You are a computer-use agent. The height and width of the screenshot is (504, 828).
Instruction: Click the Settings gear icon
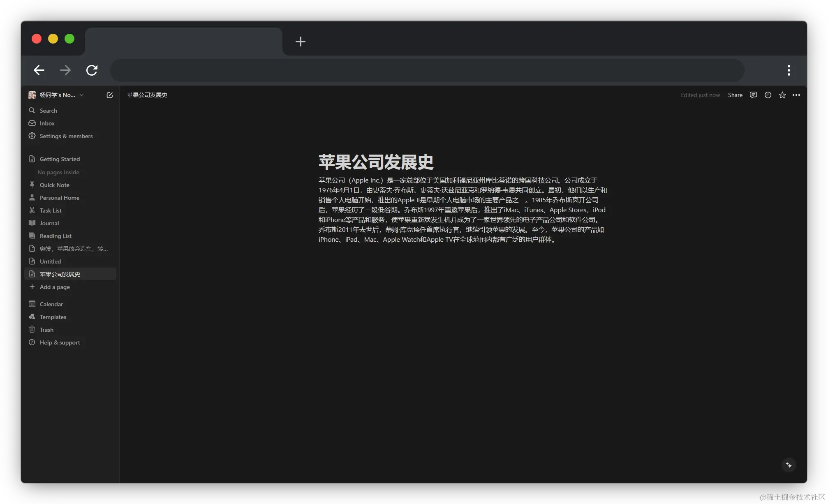pos(32,136)
